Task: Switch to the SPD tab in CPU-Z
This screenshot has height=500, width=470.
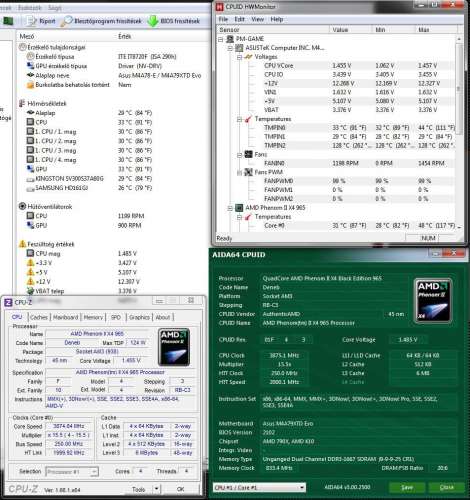Action: (x=116, y=317)
